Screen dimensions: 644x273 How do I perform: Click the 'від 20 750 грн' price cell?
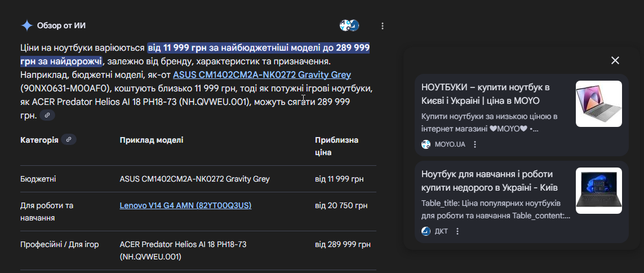341,205
